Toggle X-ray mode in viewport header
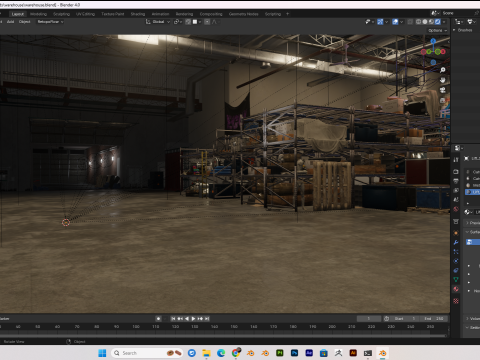The image size is (480, 360). (x=410, y=22)
